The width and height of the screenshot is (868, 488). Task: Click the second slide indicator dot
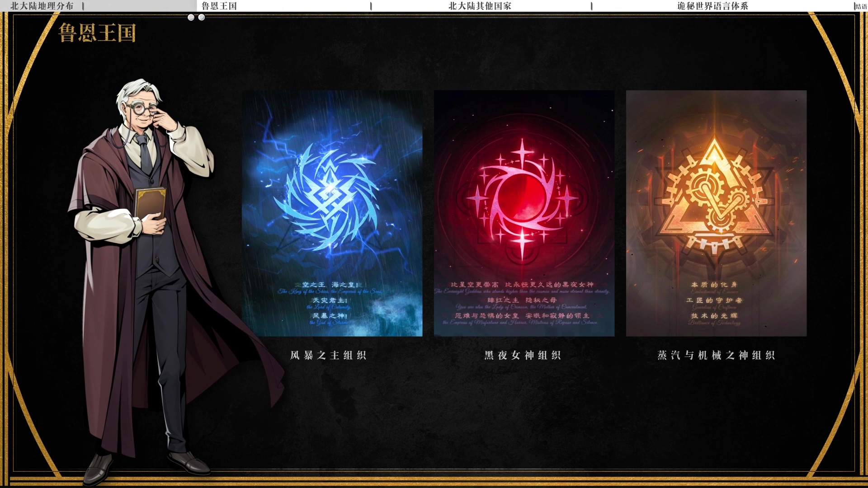pos(202,17)
